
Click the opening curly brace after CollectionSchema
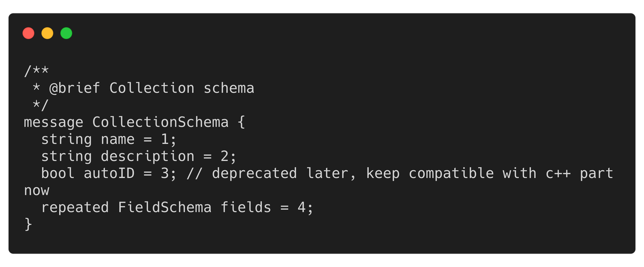(241, 122)
